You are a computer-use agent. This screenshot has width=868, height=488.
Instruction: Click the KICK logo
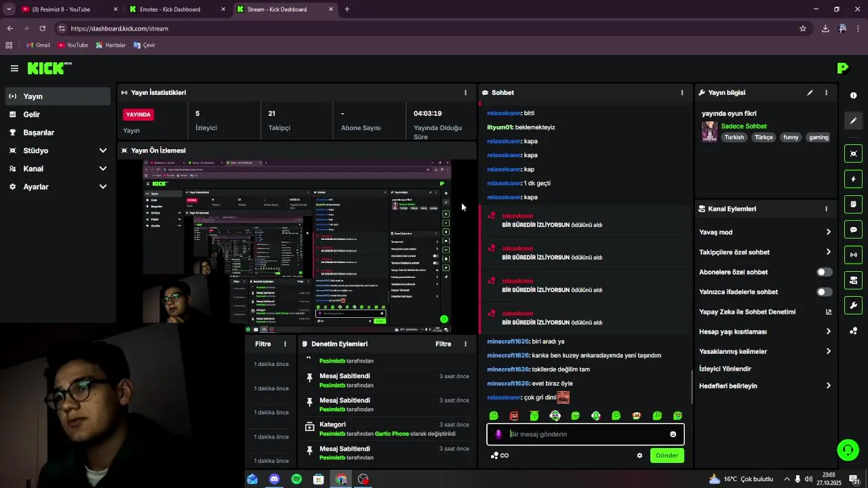49,68
